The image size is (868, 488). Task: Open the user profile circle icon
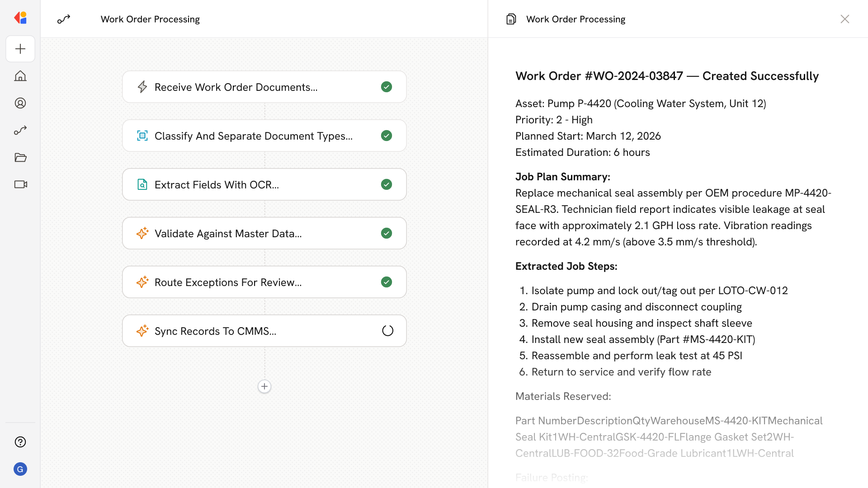pos(20,103)
